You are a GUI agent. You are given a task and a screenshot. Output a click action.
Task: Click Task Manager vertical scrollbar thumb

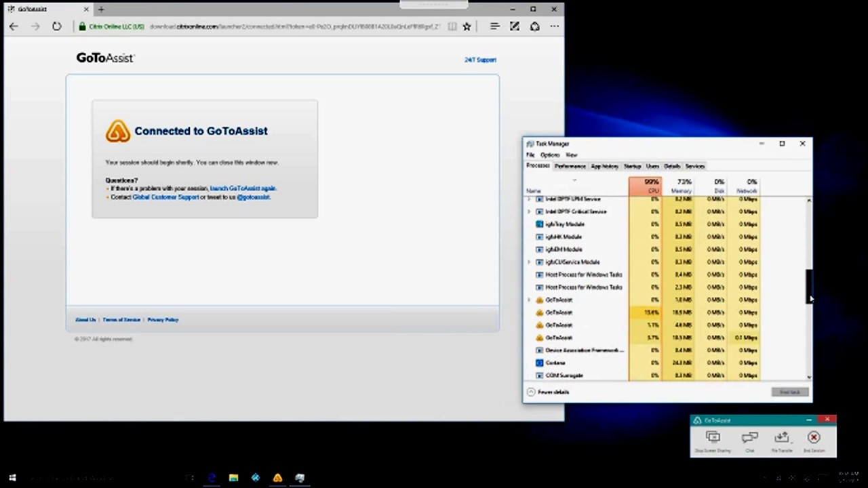click(x=808, y=286)
